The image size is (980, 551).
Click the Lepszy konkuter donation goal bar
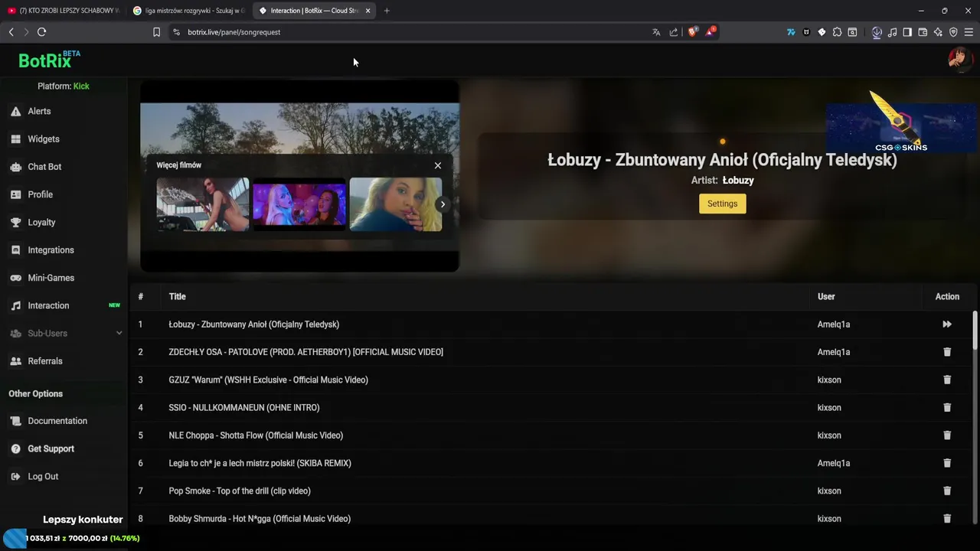(70, 538)
